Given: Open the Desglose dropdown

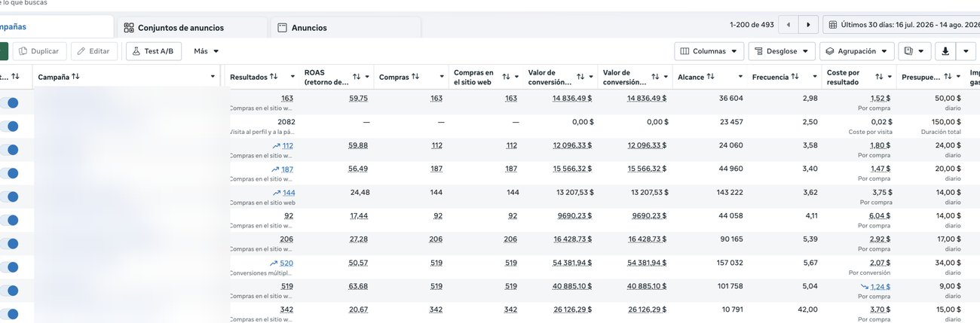Looking at the screenshot, I should click(x=782, y=51).
